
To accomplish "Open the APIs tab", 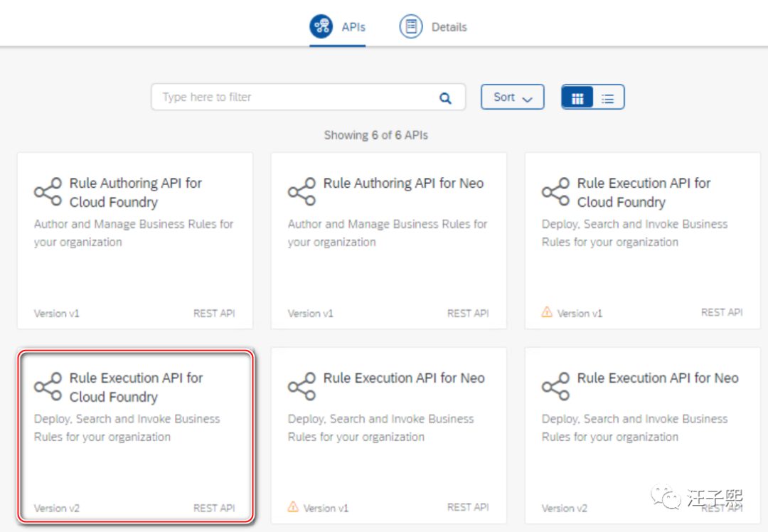I will point(338,26).
